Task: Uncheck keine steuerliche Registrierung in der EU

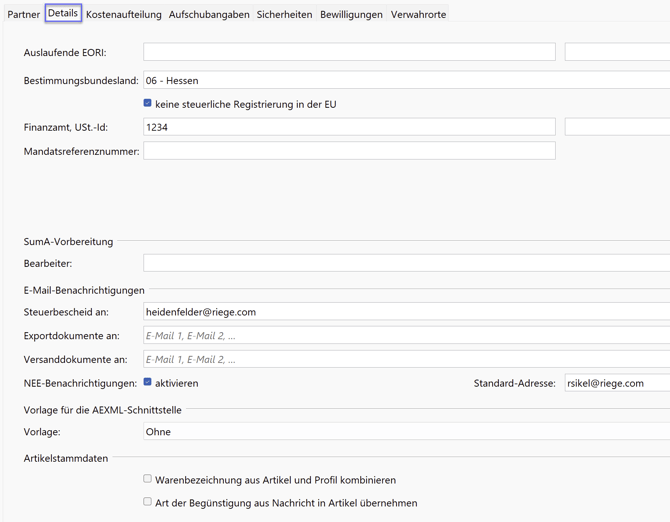Action: coord(148,103)
